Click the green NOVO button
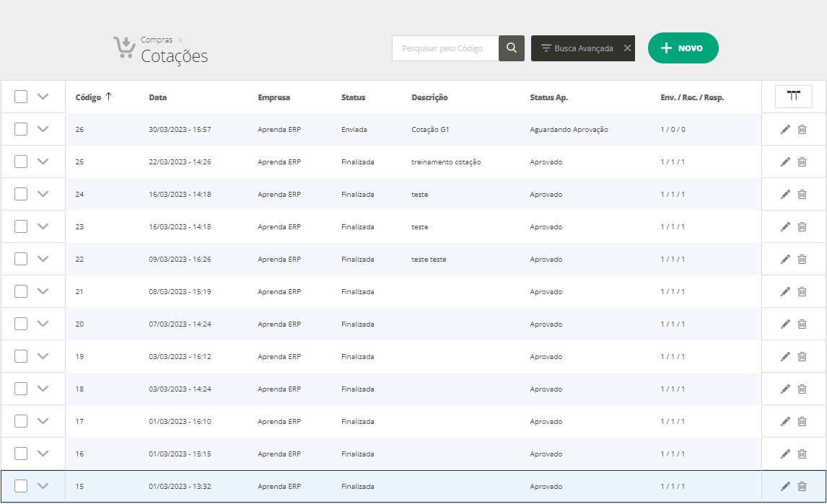Image resolution: width=827 pixels, height=504 pixels. coord(683,48)
